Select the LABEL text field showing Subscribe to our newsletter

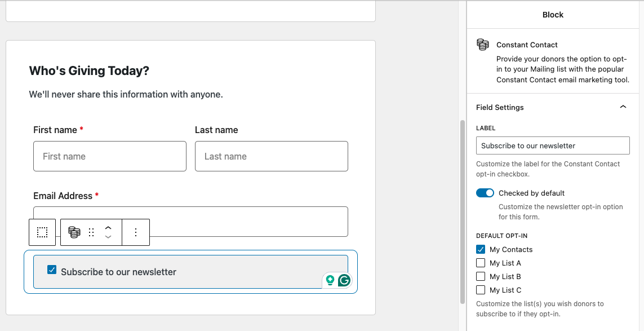553,145
